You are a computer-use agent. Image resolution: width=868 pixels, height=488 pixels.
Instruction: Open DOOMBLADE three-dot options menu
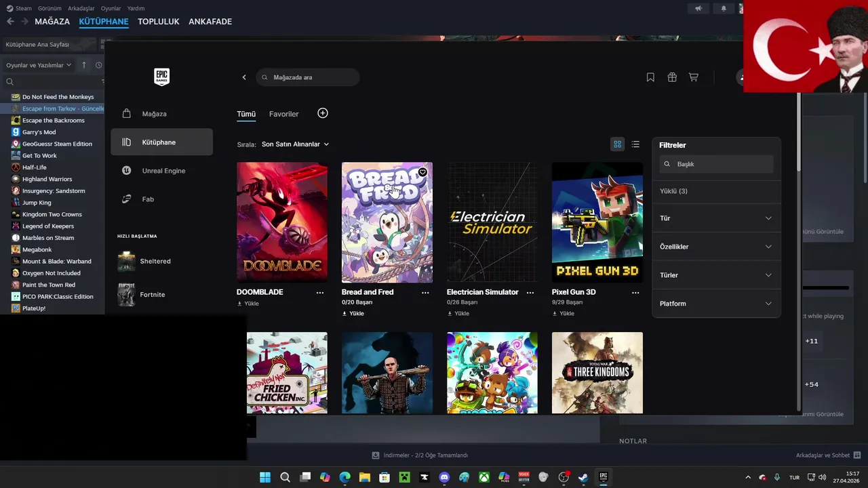(320, 293)
